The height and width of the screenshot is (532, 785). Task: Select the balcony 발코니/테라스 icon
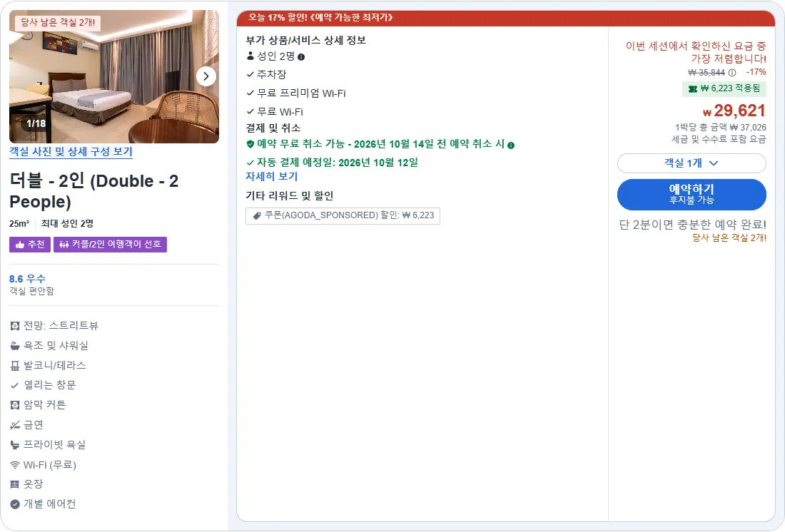coord(15,366)
